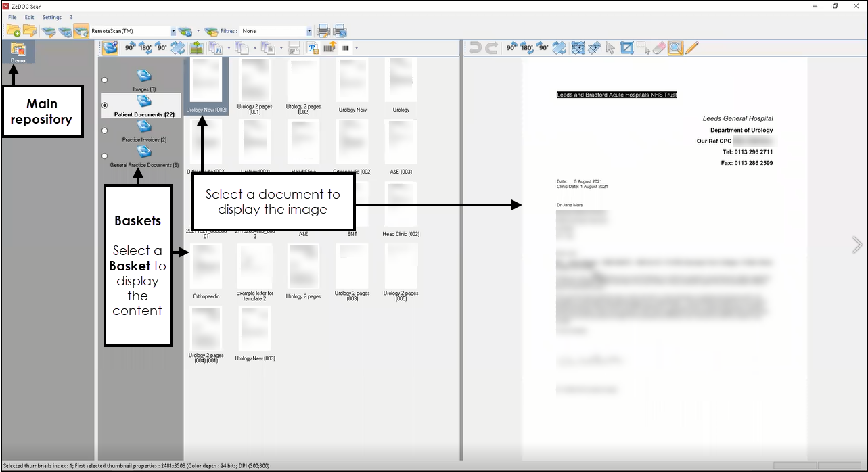Select the pencil annotation tool

691,48
